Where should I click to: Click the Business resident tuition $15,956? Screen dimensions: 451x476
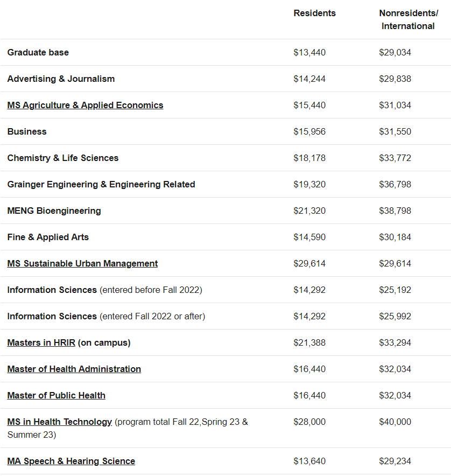(x=309, y=132)
